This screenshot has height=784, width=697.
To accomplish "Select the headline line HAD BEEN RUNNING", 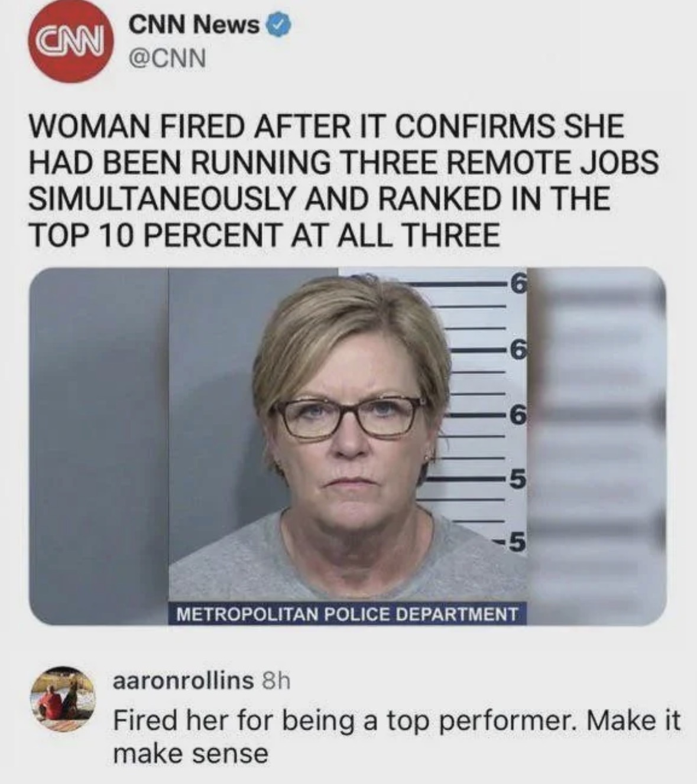I will (344, 163).
